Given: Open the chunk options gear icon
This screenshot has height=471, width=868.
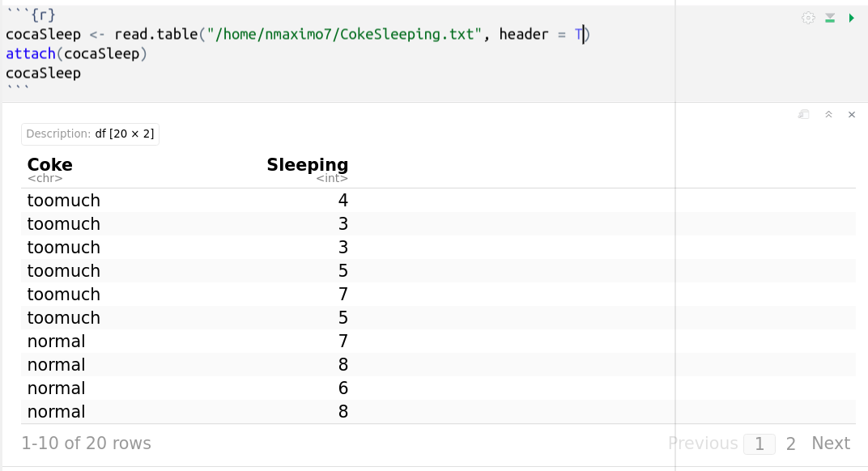Looking at the screenshot, I should click(x=808, y=17).
